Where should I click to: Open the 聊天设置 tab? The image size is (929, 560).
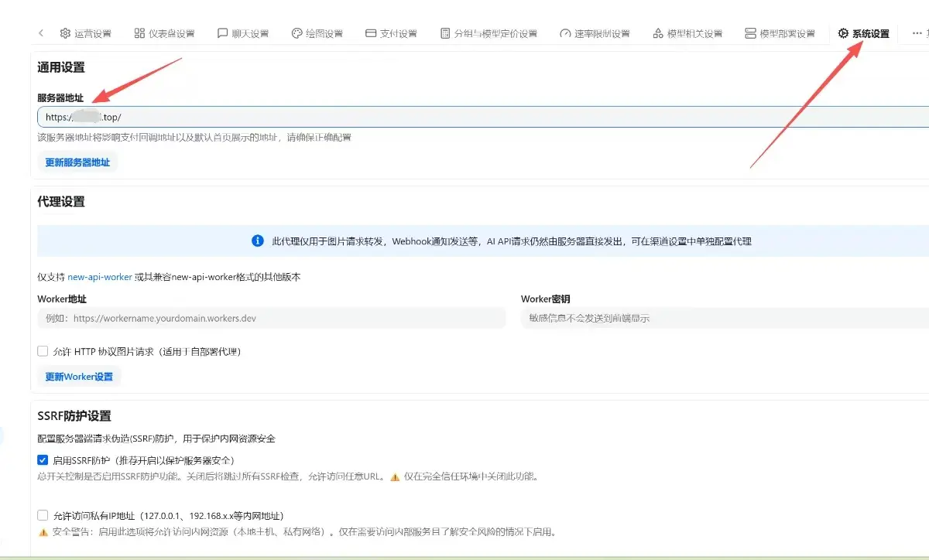[x=243, y=34]
